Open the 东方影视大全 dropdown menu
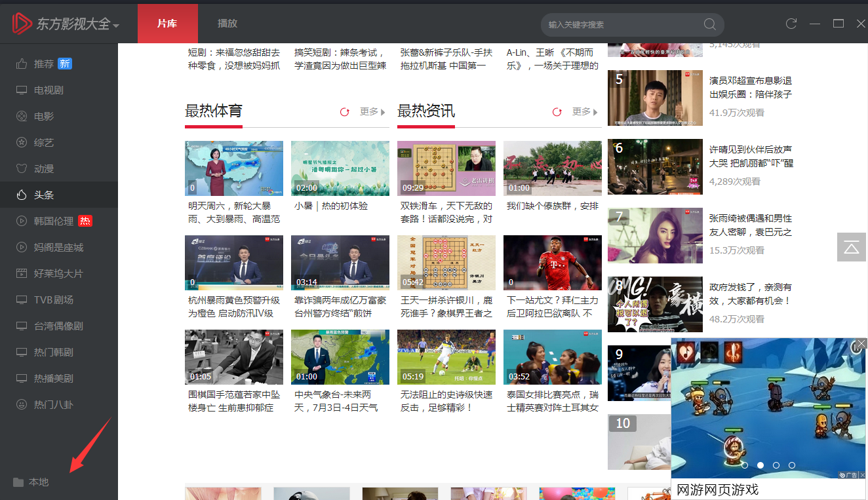 [x=116, y=26]
